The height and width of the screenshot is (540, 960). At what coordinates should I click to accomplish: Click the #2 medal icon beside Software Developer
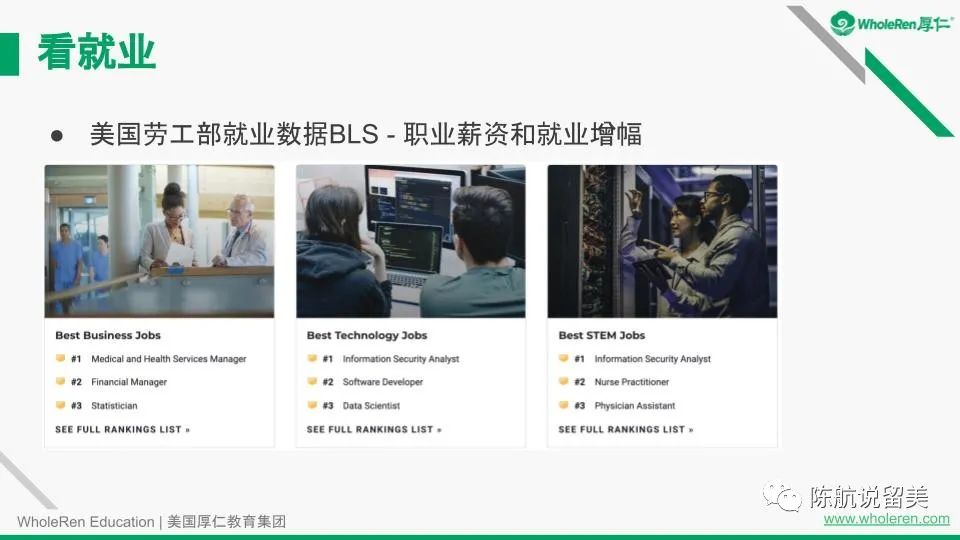(312, 382)
